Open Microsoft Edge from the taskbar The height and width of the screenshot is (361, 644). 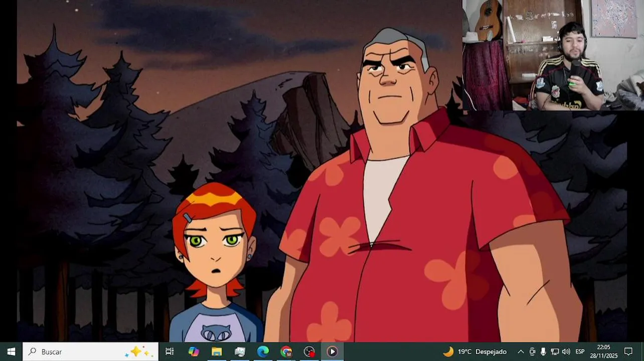[263, 351]
